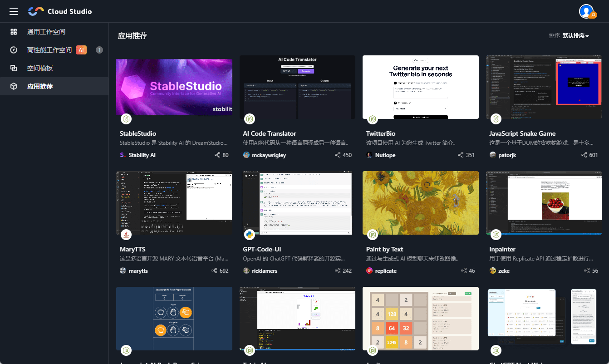The height and width of the screenshot is (364, 609).
Task: Click the Cloud Studio logo
Action: (x=60, y=11)
